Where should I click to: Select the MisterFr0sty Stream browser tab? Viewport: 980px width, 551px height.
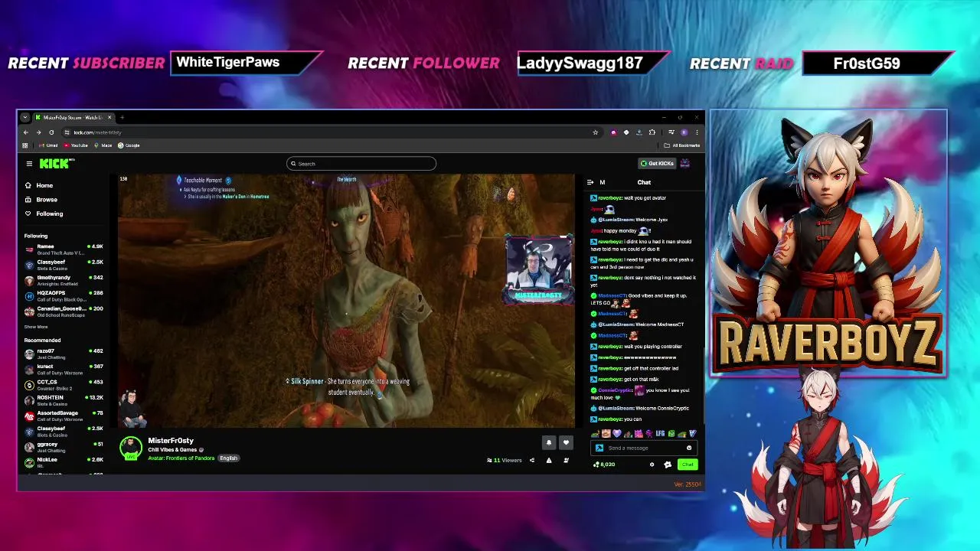tap(73, 118)
